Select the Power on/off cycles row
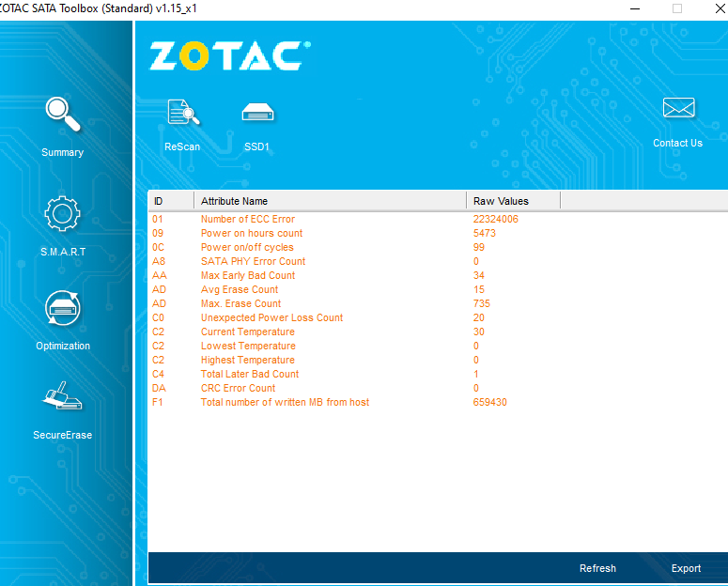This screenshot has height=586, width=728. (438, 247)
